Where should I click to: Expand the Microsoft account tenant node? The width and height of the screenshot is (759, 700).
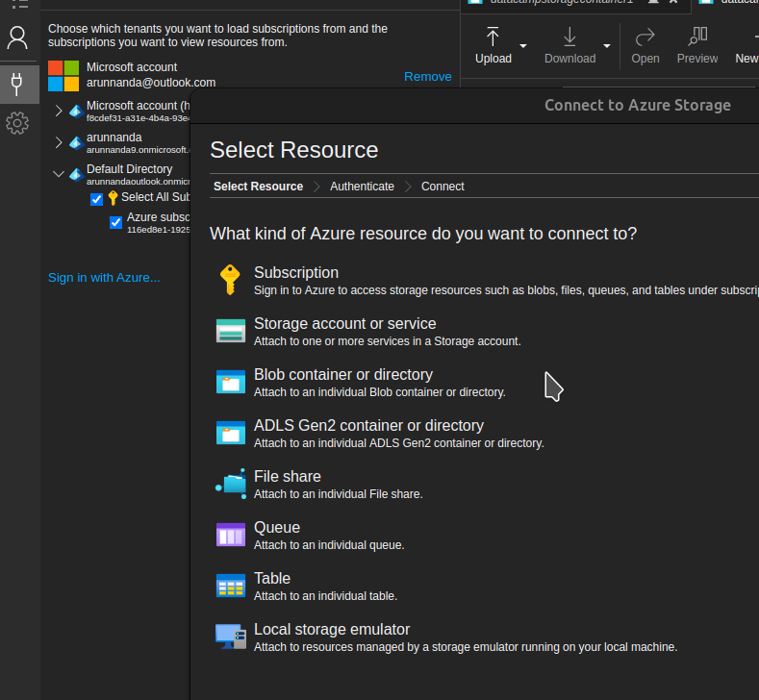click(59, 111)
